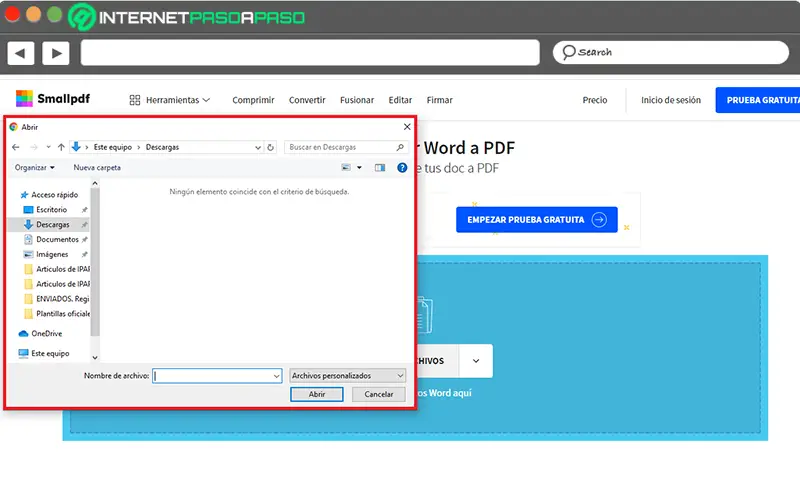Select the Plantillas oficiale folder
The height and width of the screenshot is (500, 800).
click(63, 313)
